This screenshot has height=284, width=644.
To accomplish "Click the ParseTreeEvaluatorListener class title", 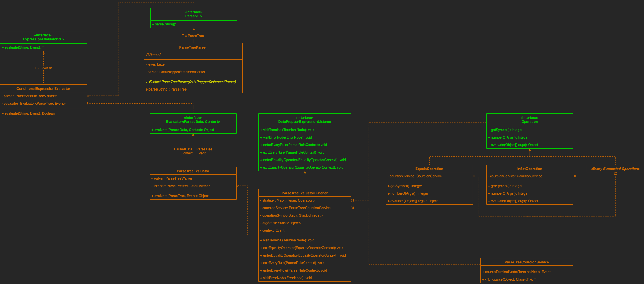I will click(304, 193).
